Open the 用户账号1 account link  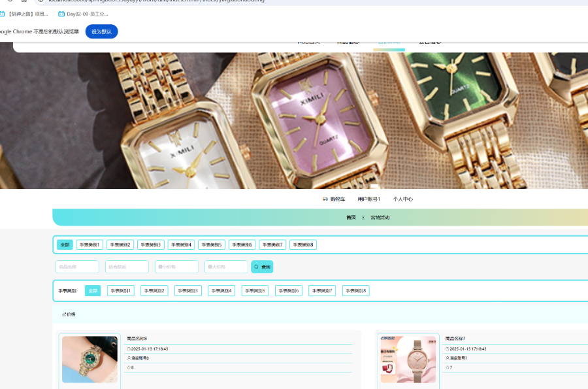click(x=368, y=199)
